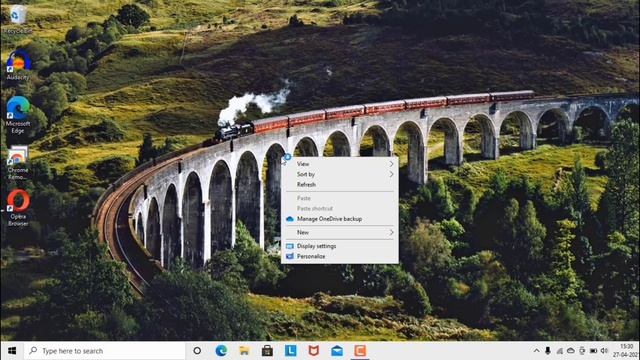640x360 pixels.
Task: Choose Personalize in the context menu
Action: click(340, 256)
